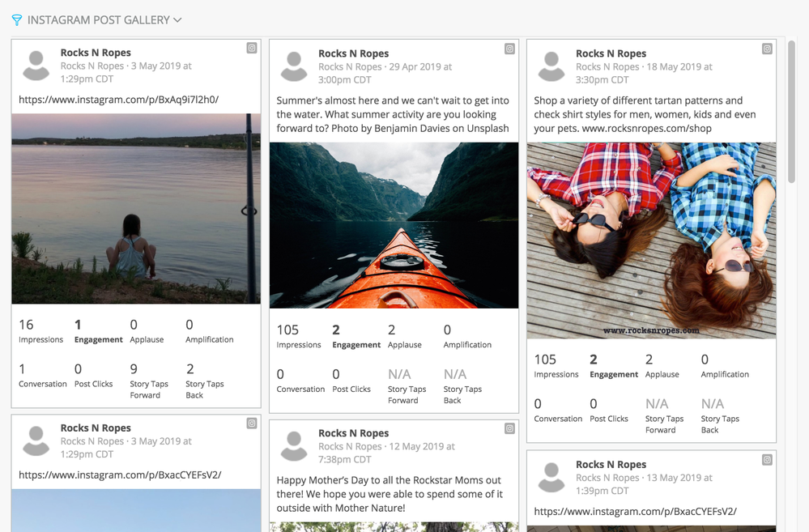Click profile avatar on the 18 May post
Viewport: 809px width, 532px height.
tap(551, 66)
